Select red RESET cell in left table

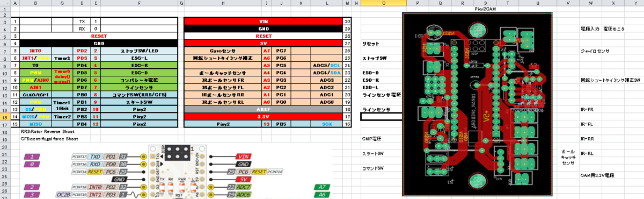[99, 35]
